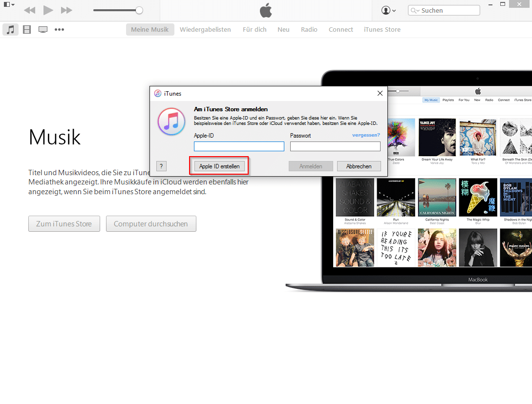
Task: Open search options magnifier dropdown
Action: (415, 11)
